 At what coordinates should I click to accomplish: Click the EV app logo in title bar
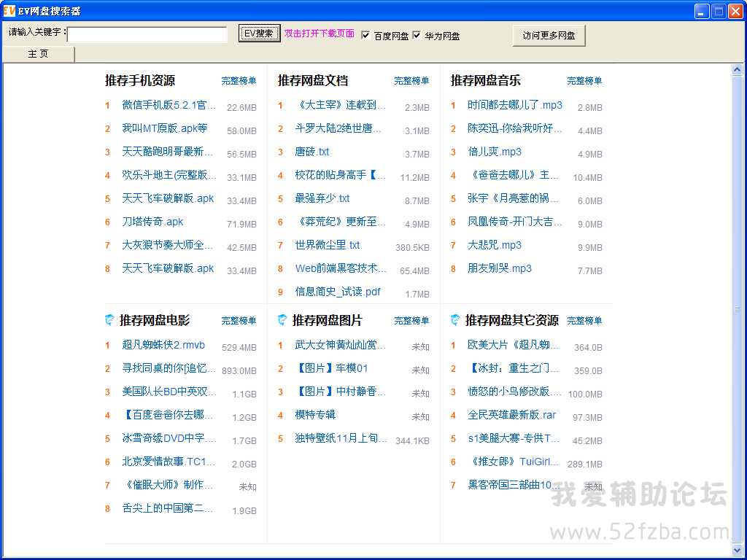tap(9, 11)
